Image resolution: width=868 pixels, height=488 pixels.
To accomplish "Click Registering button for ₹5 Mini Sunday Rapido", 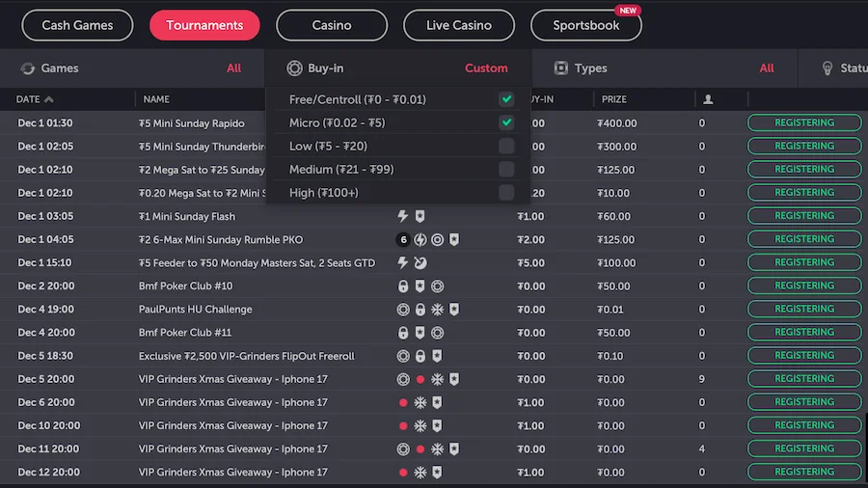I will tap(804, 123).
